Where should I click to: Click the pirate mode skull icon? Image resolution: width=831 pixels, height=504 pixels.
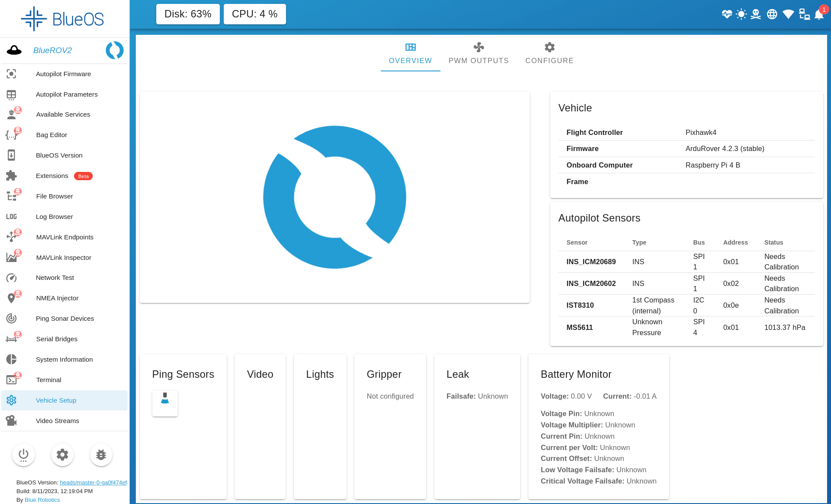(756, 14)
